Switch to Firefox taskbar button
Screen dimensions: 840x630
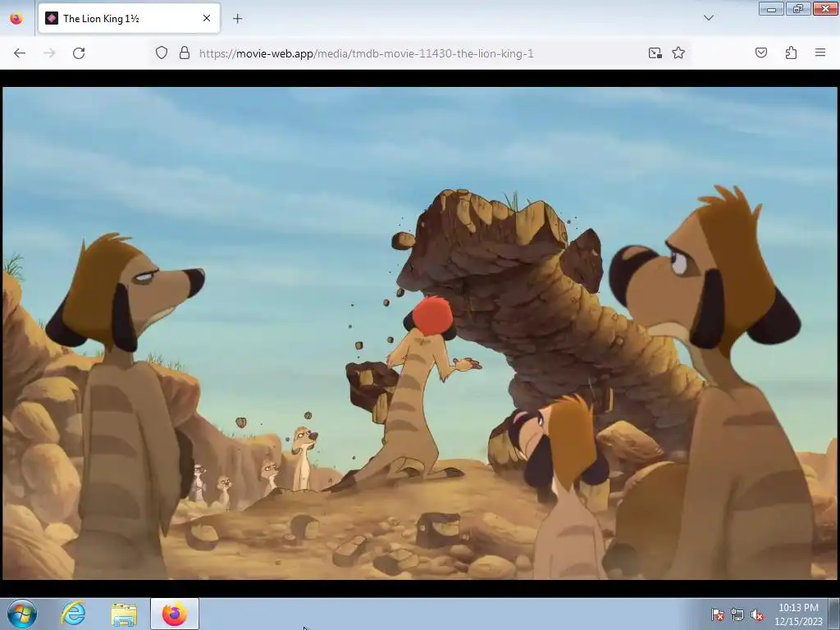click(175, 614)
